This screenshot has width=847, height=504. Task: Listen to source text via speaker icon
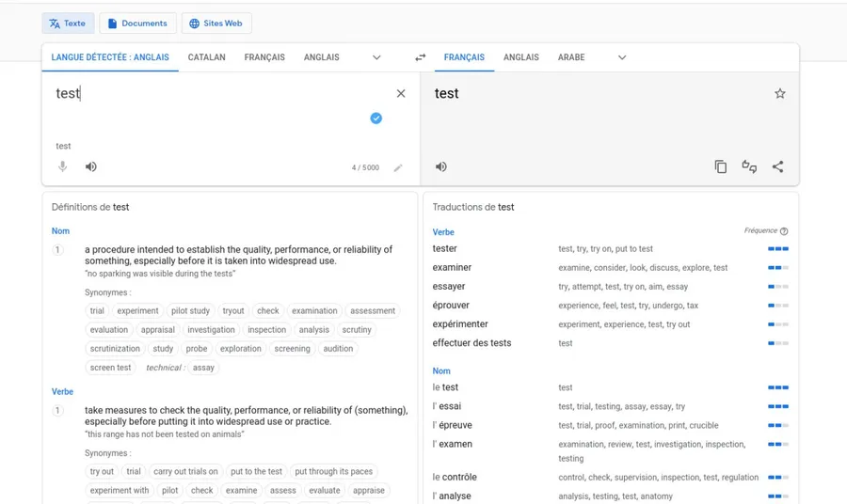pos(90,166)
